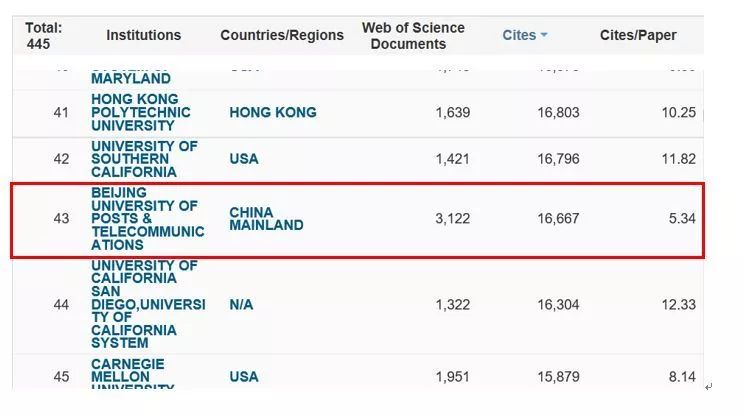Screen dimensions: 744x416
Task: Click the Cites/Paper column header
Action: pyautogui.click(x=638, y=35)
